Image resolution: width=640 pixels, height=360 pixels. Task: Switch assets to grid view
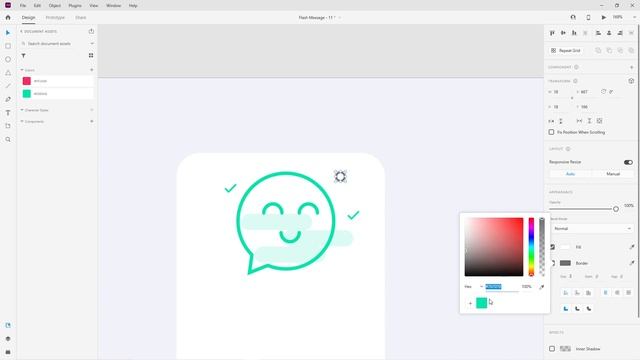click(91, 56)
